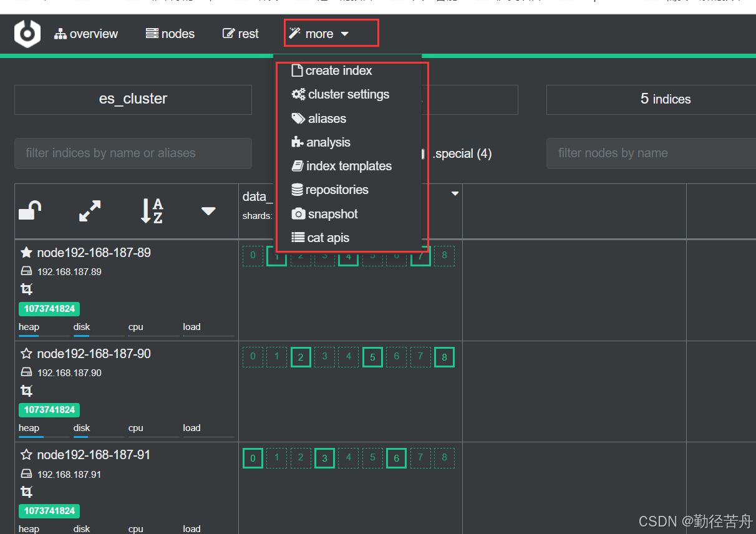Click the outline star of node192-168-187-91
The image size is (756, 534).
(x=26, y=455)
